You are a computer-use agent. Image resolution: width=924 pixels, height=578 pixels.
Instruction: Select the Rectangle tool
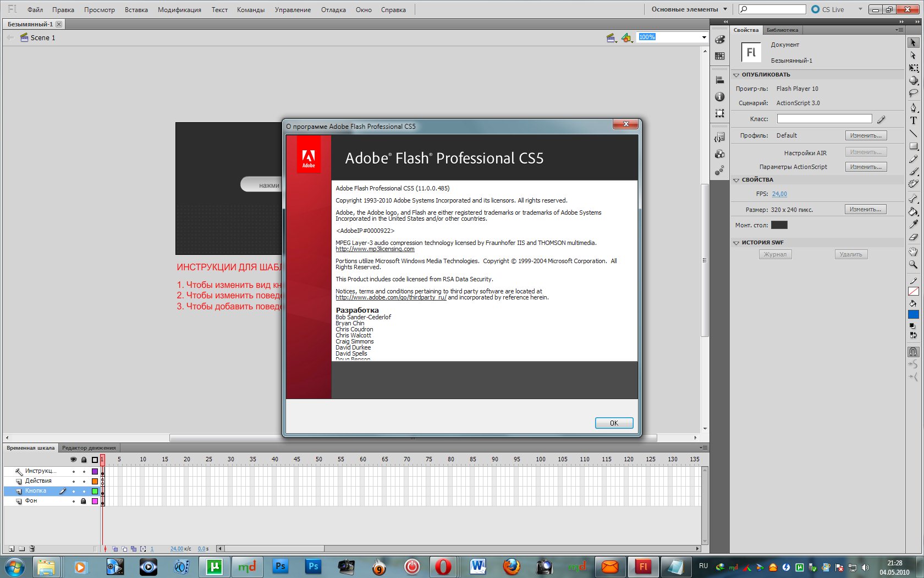[913, 146]
